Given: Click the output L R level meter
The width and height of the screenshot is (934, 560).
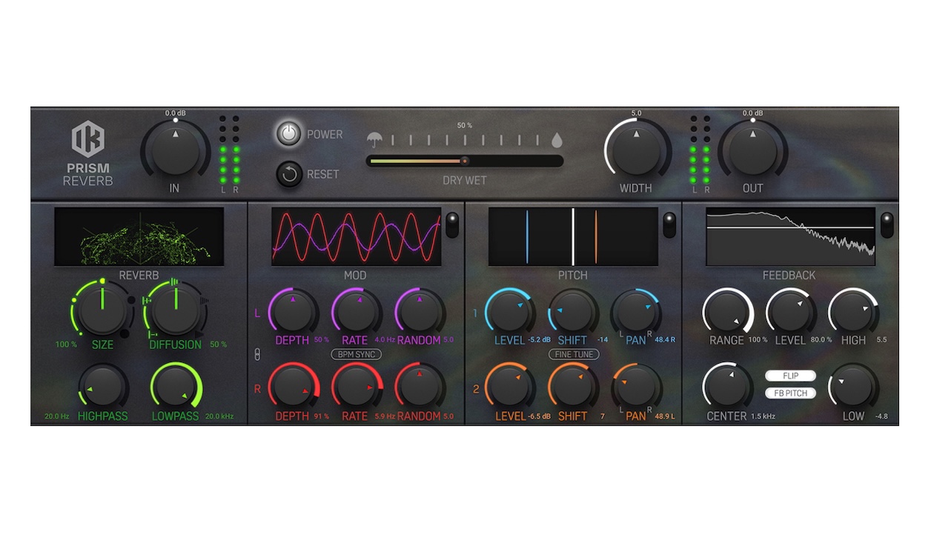Looking at the screenshot, I should click(698, 154).
